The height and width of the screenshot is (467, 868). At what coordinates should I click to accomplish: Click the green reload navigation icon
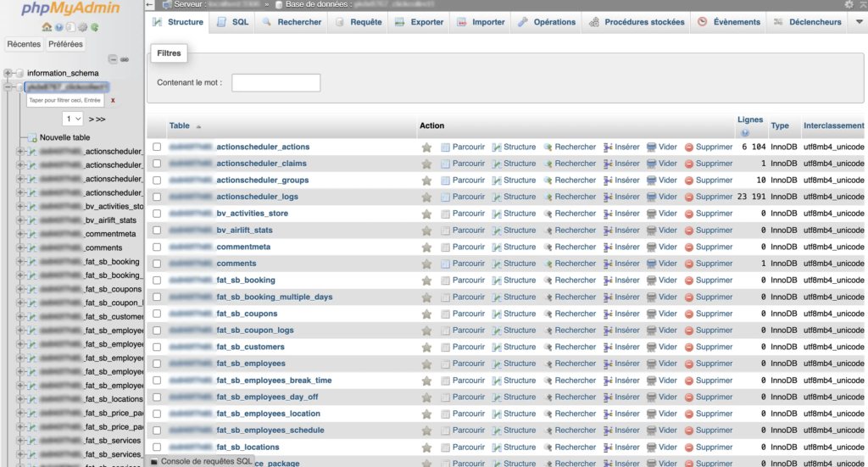(95, 27)
